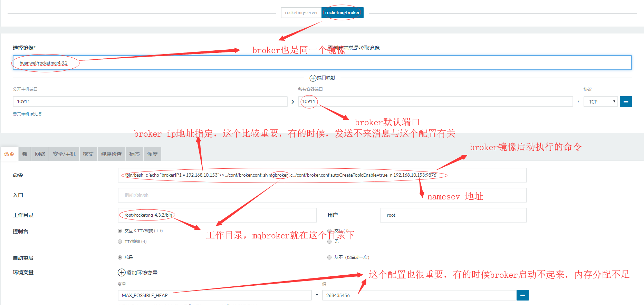Click the 工作目录 field with /opt/rocketmq-4.3.2/bin
The image size is (644, 305).
[x=217, y=215]
